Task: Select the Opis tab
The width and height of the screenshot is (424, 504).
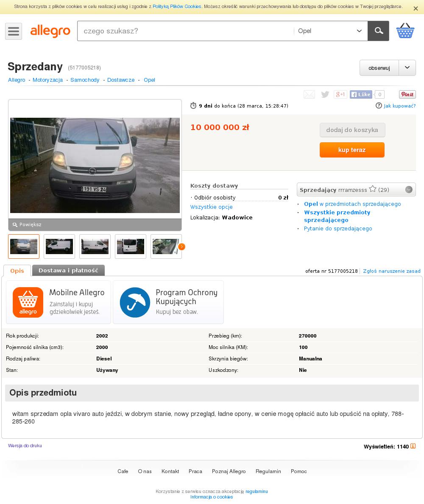Action: pyautogui.click(x=17, y=271)
